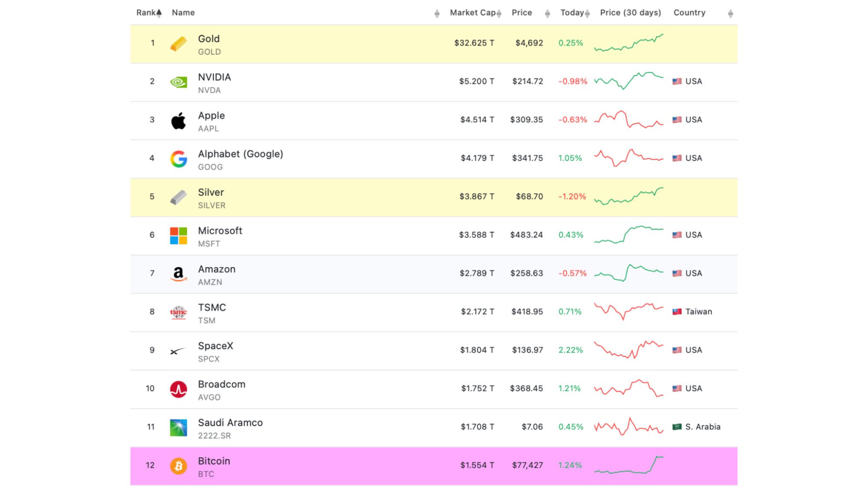The width and height of the screenshot is (868, 488).
Task: Open the Alphabet (Google) link
Action: coord(241,154)
